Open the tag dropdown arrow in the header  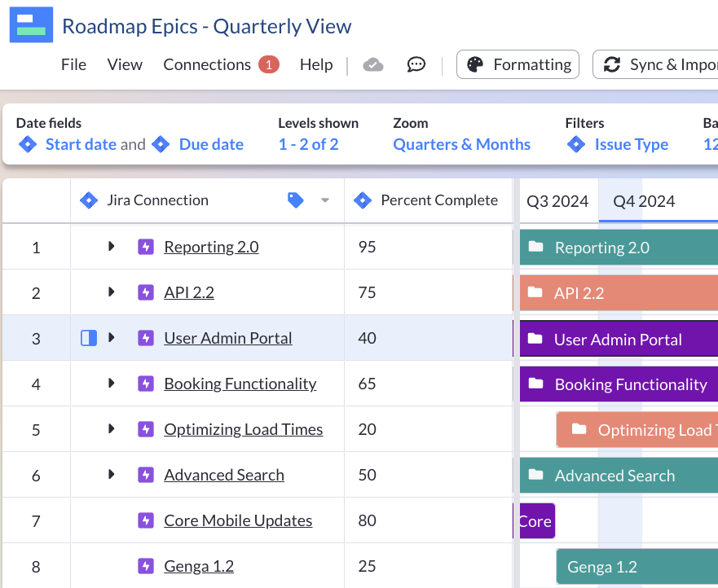[324, 200]
